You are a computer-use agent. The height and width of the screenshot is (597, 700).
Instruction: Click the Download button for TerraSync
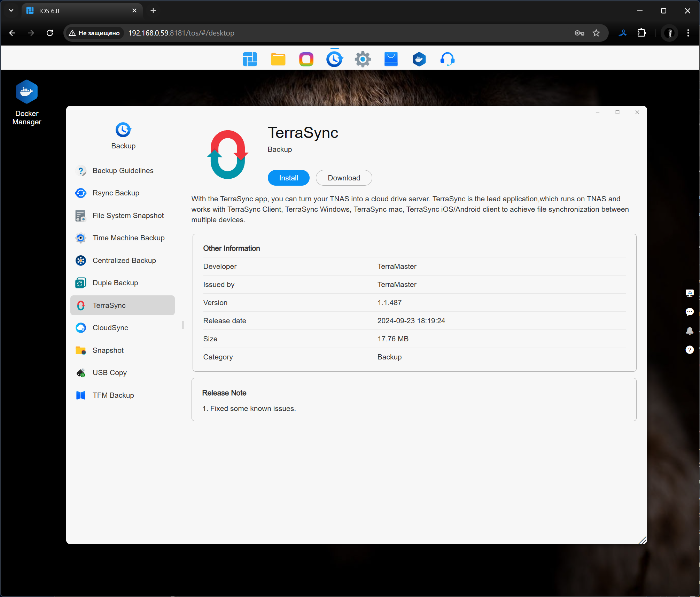(344, 178)
